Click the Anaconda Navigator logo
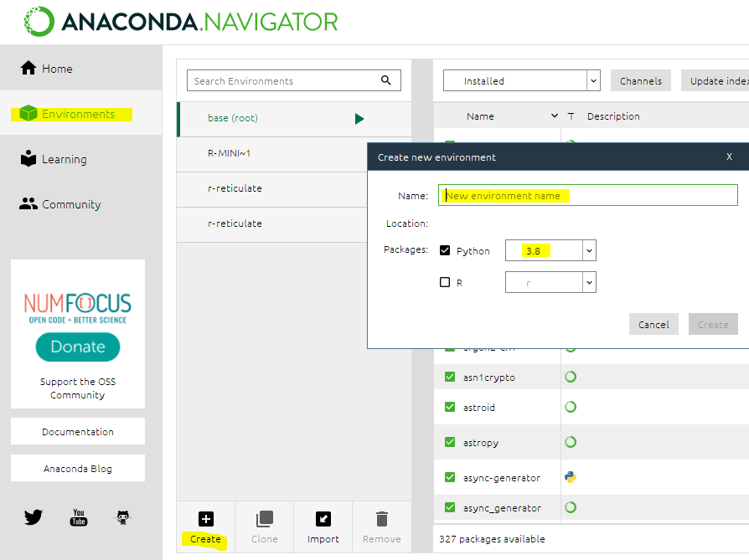The image size is (749, 560). (181, 22)
